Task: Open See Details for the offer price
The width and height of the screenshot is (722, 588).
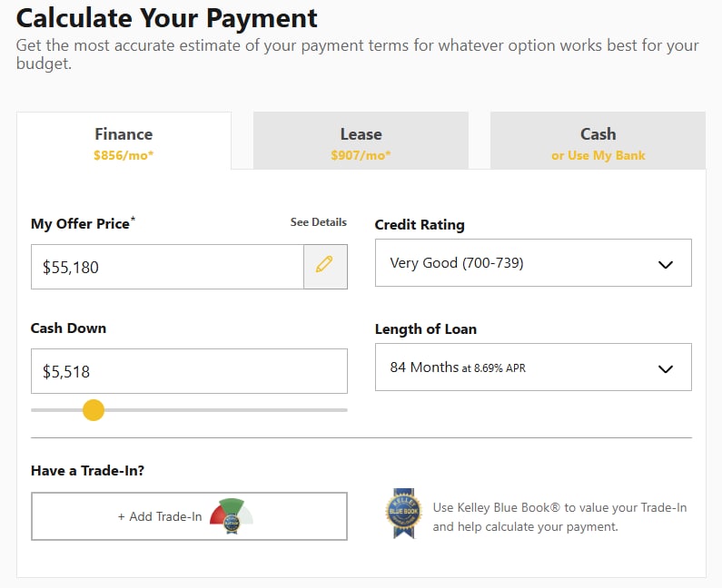Action: coord(318,222)
